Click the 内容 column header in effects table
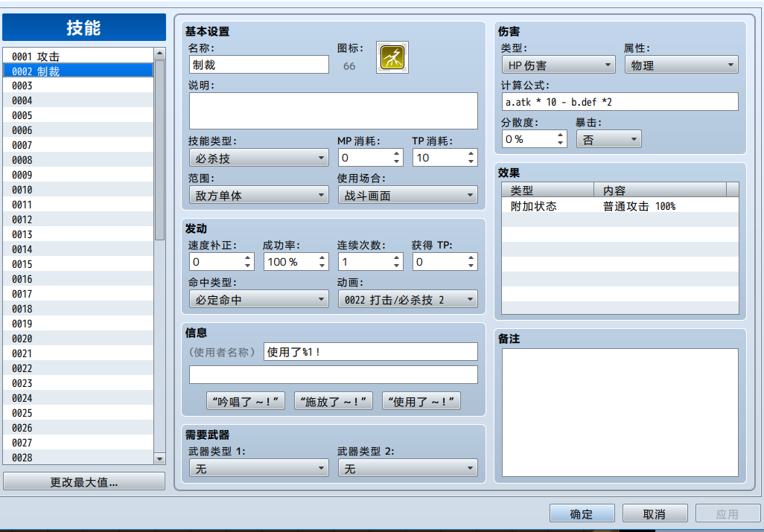Viewport: 764px width, 532px height. point(660,190)
